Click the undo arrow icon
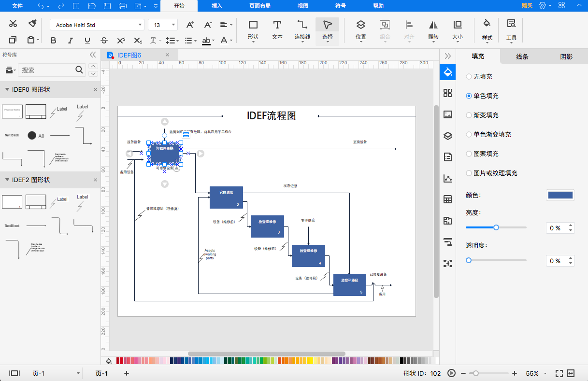588x381 pixels. (41, 6)
